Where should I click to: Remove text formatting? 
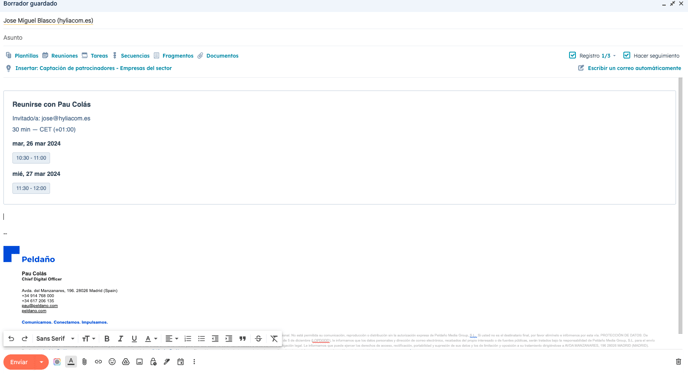[274, 338]
